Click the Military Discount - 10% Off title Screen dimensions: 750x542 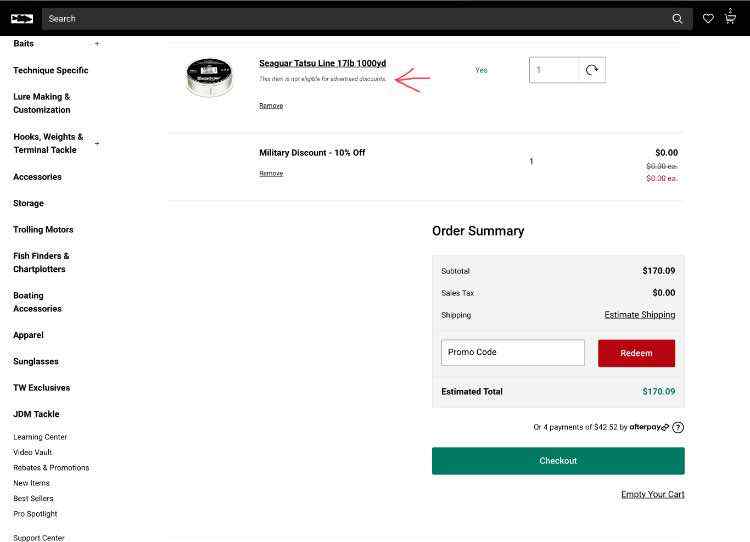coord(312,153)
